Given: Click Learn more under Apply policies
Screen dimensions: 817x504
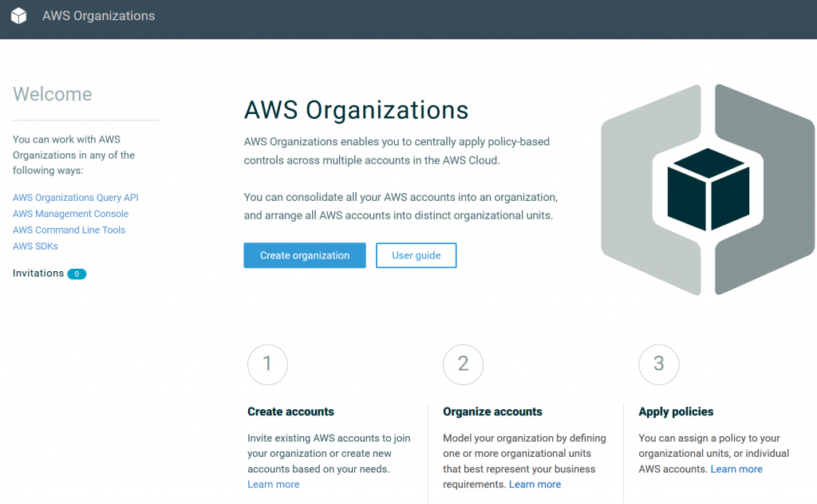Looking at the screenshot, I should 736,469.
